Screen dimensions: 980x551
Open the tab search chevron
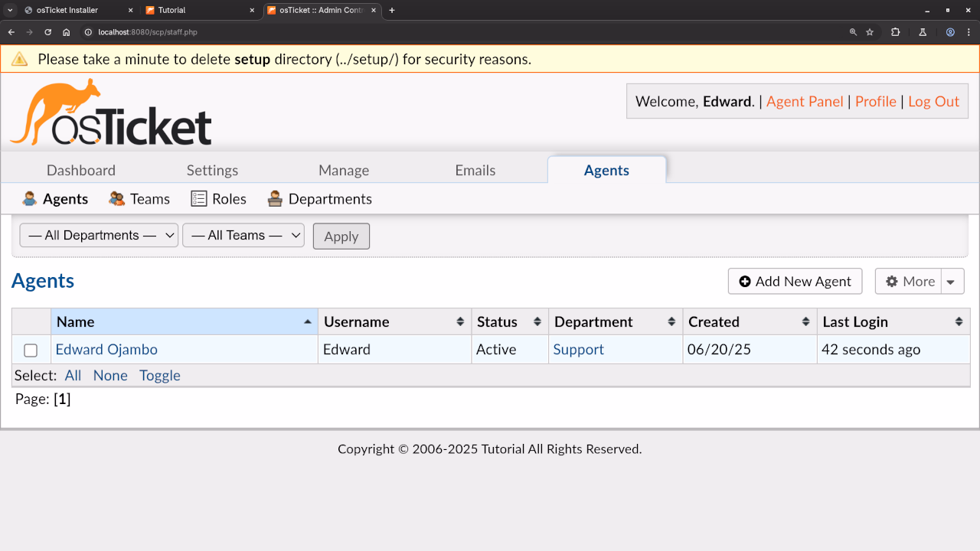(11, 10)
